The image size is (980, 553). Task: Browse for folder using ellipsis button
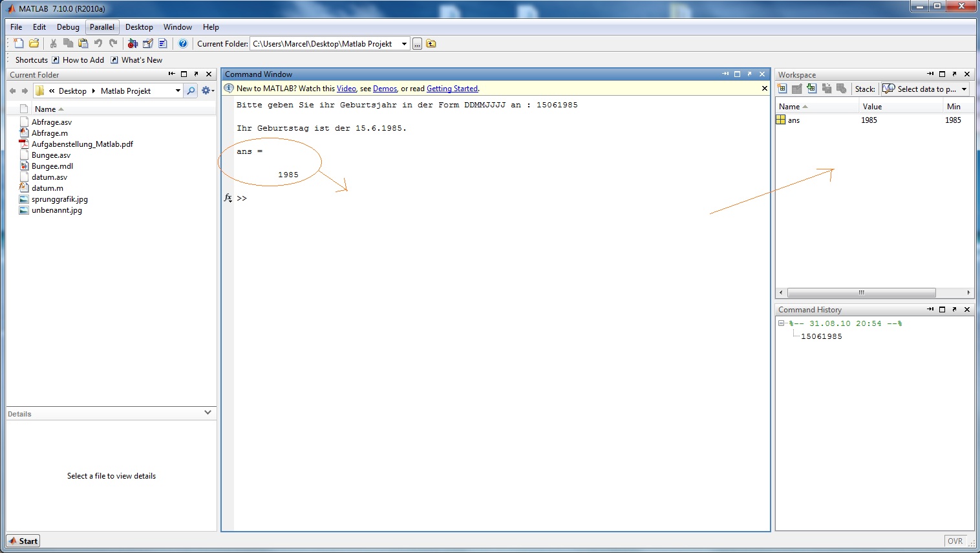[x=417, y=43]
